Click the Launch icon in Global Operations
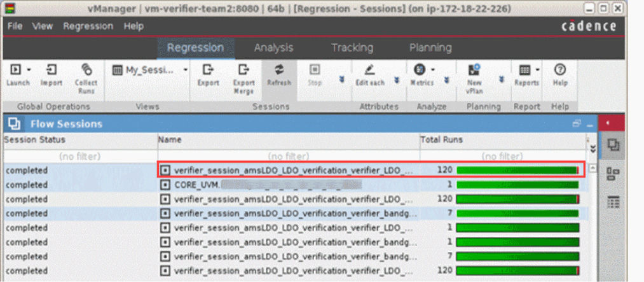This screenshot has height=282, width=644. [x=15, y=70]
